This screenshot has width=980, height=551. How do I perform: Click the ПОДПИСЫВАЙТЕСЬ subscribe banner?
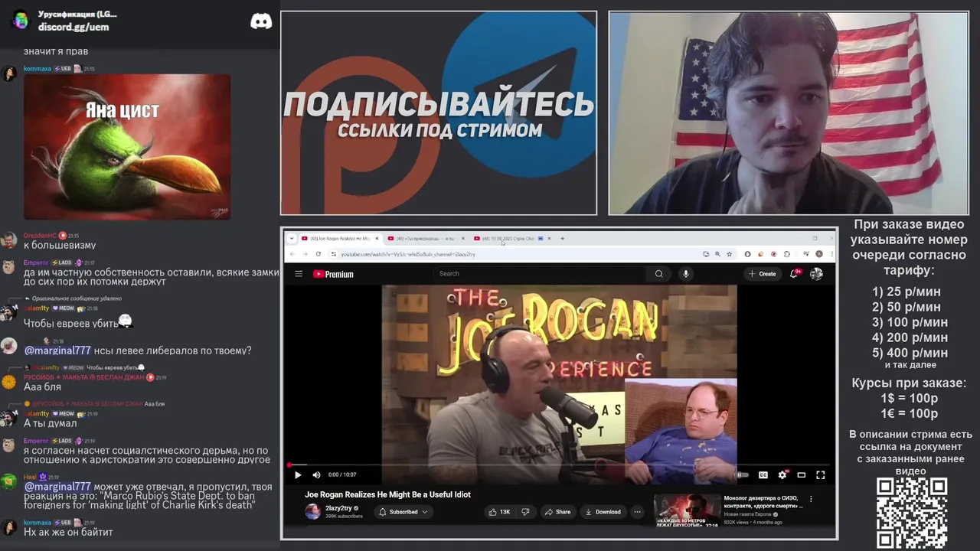pyautogui.click(x=439, y=113)
